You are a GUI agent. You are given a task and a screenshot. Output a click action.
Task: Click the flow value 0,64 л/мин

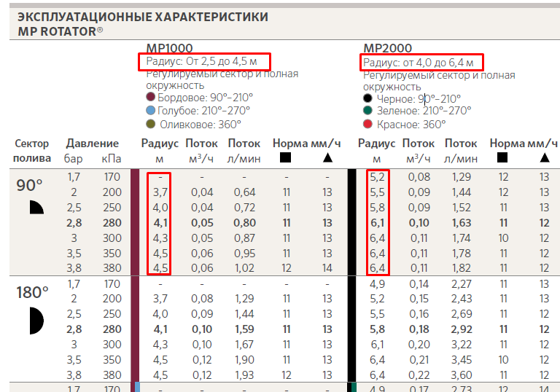click(245, 192)
